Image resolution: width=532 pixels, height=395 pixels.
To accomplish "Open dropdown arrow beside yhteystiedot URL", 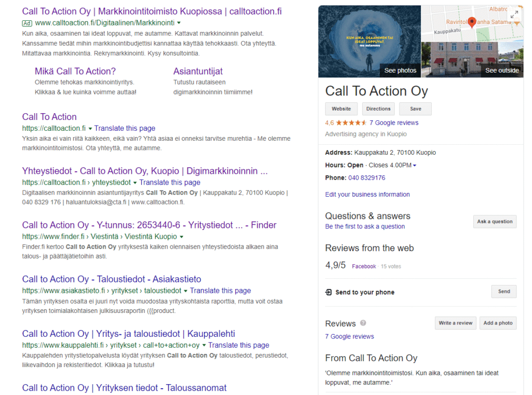I will click(x=135, y=183).
